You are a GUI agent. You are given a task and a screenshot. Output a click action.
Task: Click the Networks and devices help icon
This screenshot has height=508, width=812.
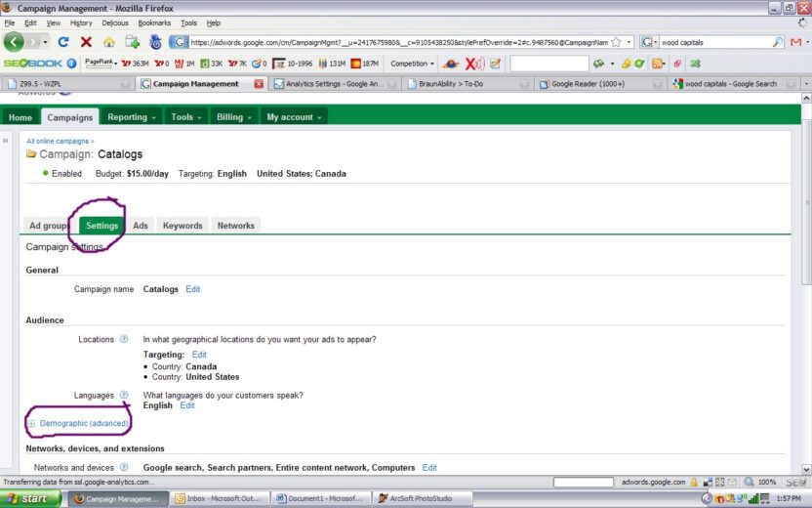pyautogui.click(x=124, y=467)
